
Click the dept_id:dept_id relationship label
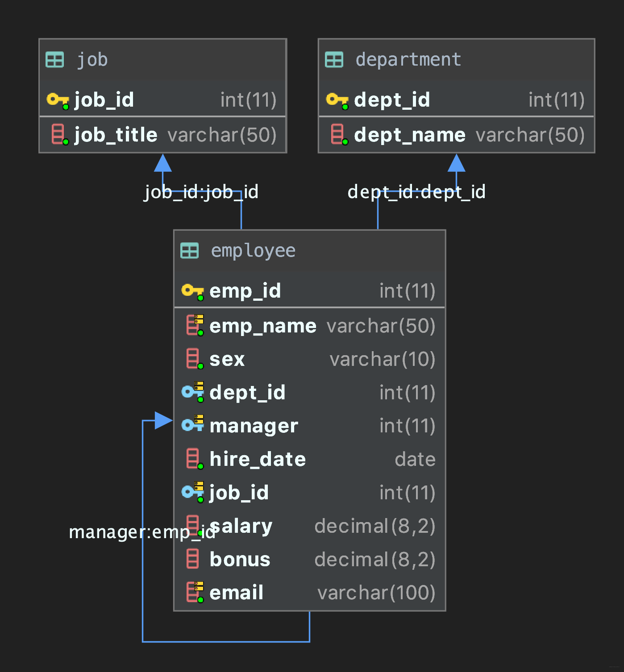416,192
